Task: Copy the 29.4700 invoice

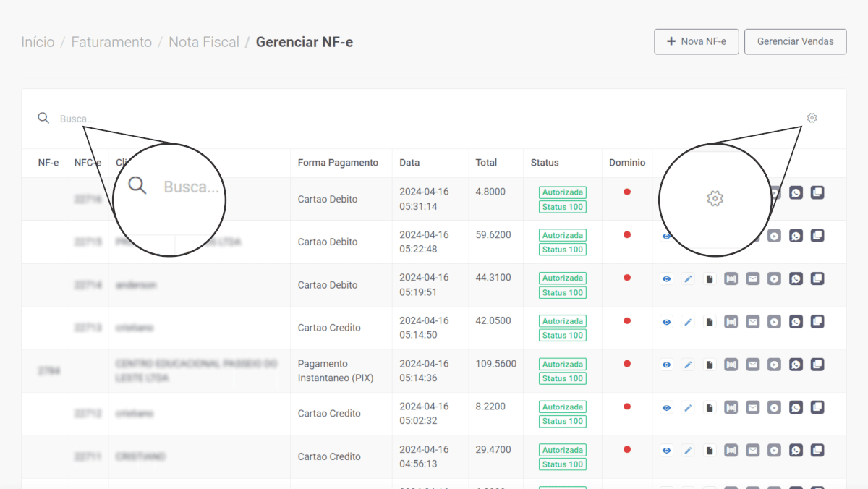Action: [x=817, y=450]
